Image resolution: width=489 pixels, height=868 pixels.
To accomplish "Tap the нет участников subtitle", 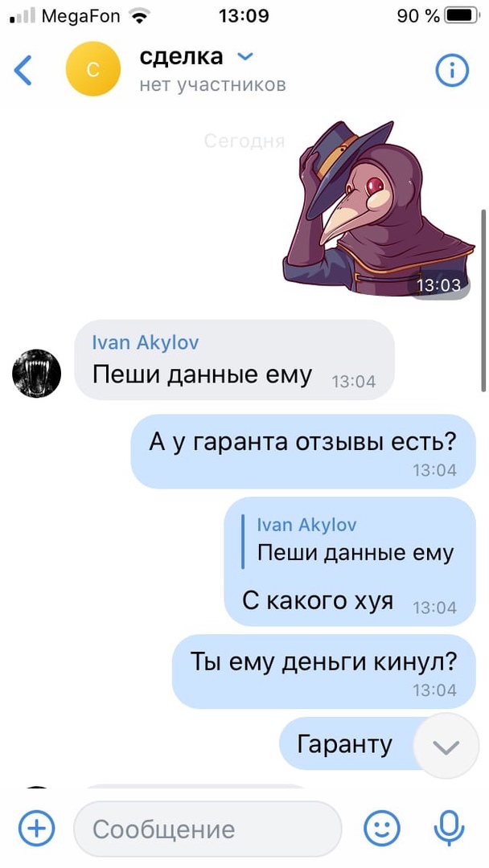I will tap(212, 84).
